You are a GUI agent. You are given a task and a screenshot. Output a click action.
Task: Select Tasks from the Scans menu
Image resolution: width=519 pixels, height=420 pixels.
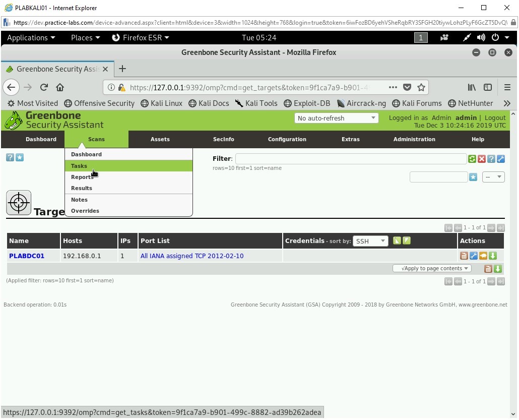(x=79, y=166)
